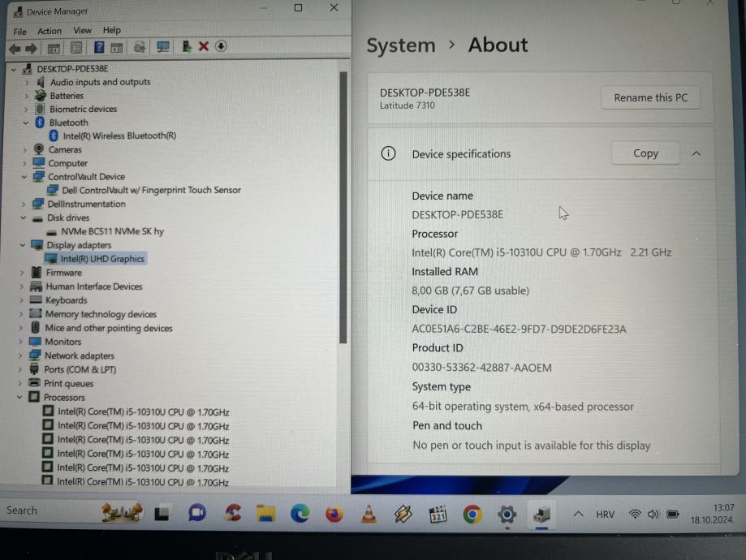Click the Settings gear on the taskbar
746x560 pixels.
click(507, 515)
